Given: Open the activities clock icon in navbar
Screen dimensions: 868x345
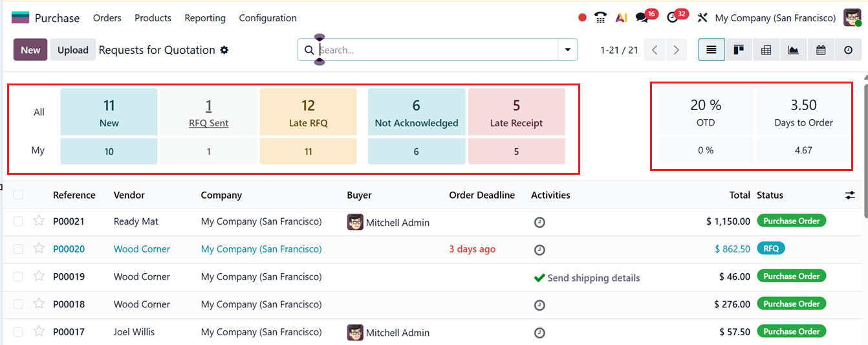Looking at the screenshot, I should 673,18.
